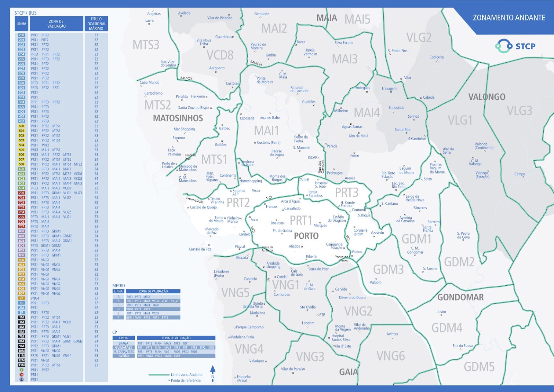This screenshot has height=392, width=554.
Task: Click the ZONAMENTO ANDANTE title banner
Action: 509,18
